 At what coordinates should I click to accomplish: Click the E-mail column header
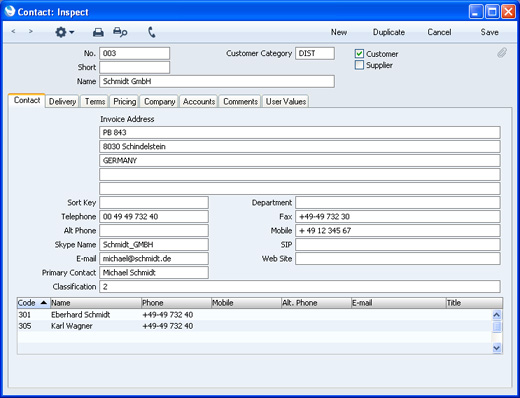[399, 303]
